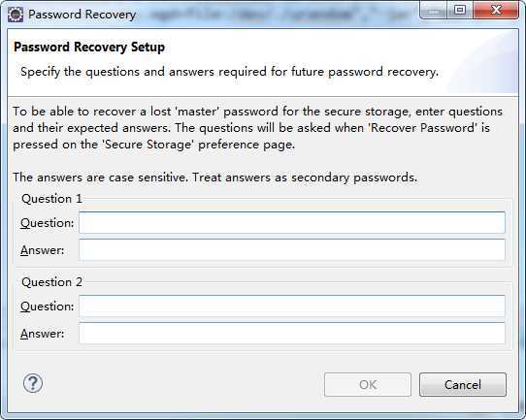This screenshot has width=526, height=420.
Task: Focus the Question field under Question 1
Action: 292,222
